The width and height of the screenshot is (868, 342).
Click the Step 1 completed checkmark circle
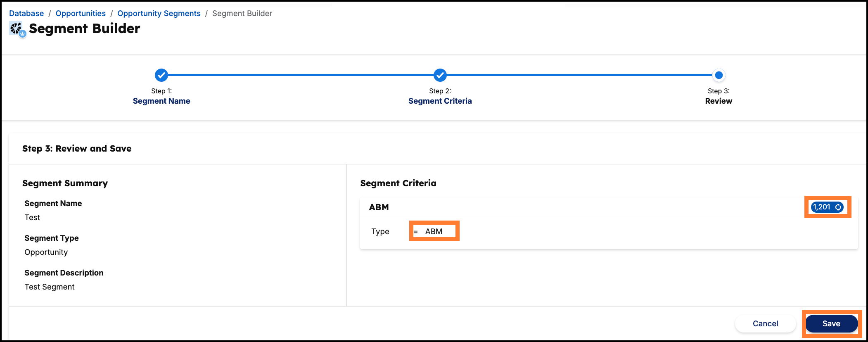click(x=161, y=75)
